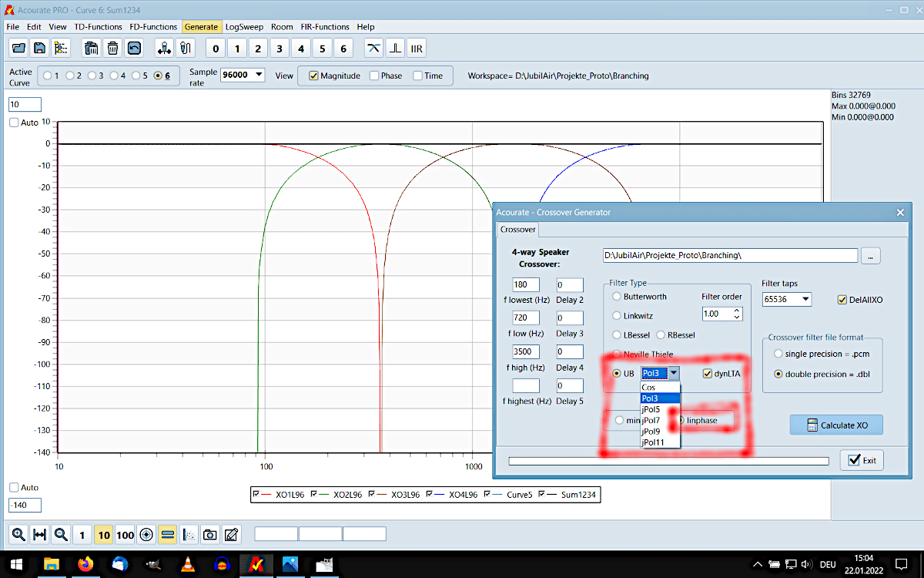The height and width of the screenshot is (578, 924).
Task: Undo last action via undo icon
Action: pos(134,48)
